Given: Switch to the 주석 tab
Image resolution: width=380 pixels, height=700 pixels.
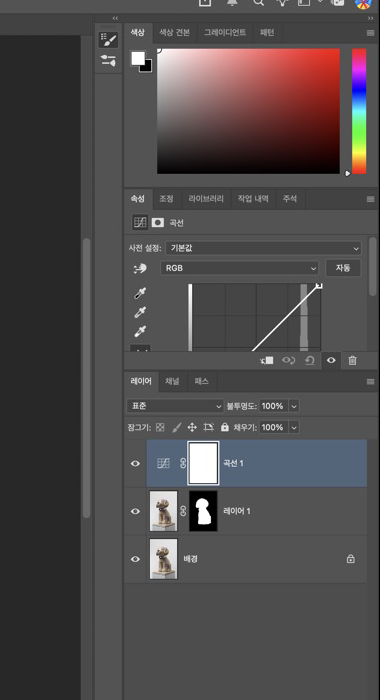Looking at the screenshot, I should pos(290,199).
